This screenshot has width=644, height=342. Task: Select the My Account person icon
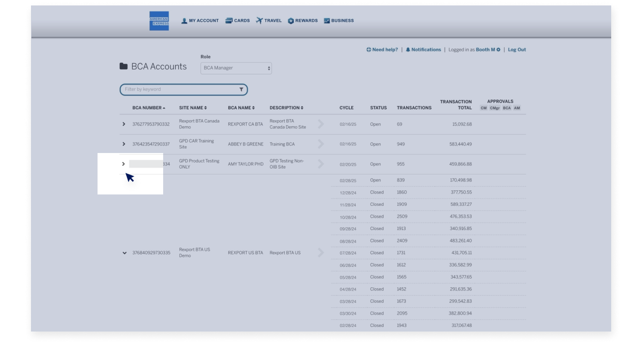(184, 20)
